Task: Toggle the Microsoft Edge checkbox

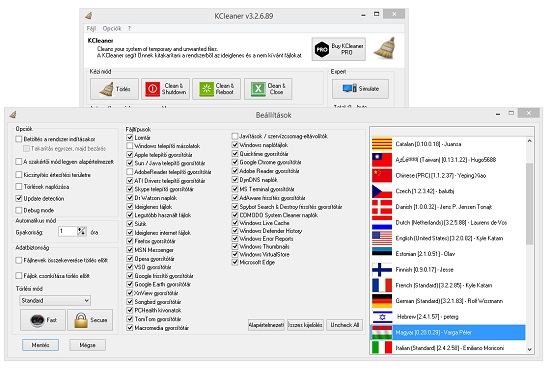Action: [235, 262]
